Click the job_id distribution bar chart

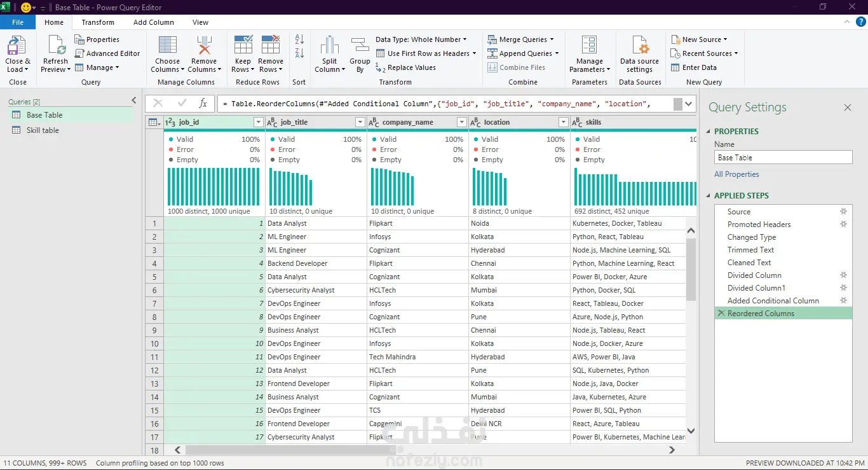[x=214, y=186]
